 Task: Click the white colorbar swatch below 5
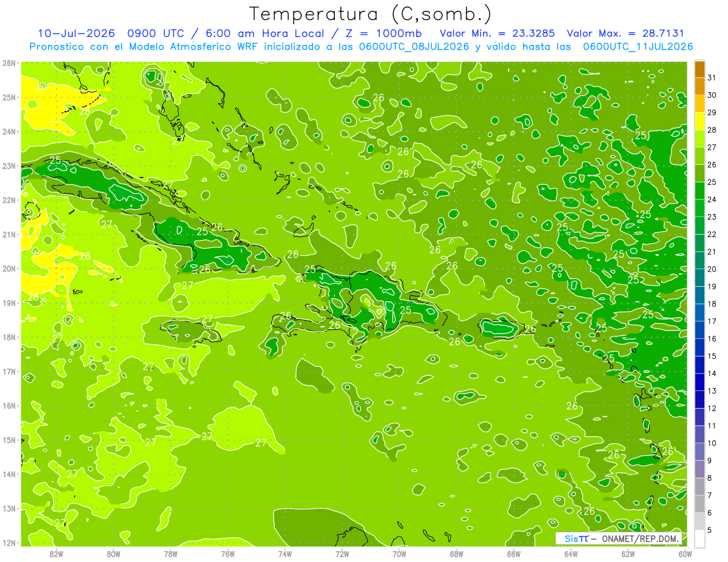pyautogui.click(x=699, y=538)
